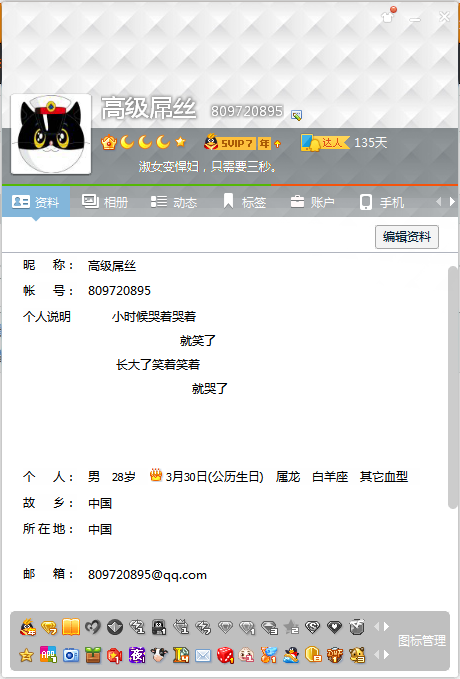The height and width of the screenshot is (679, 460).
Task: Click the orange winged icon before surfing penguin
Action: (269, 655)
